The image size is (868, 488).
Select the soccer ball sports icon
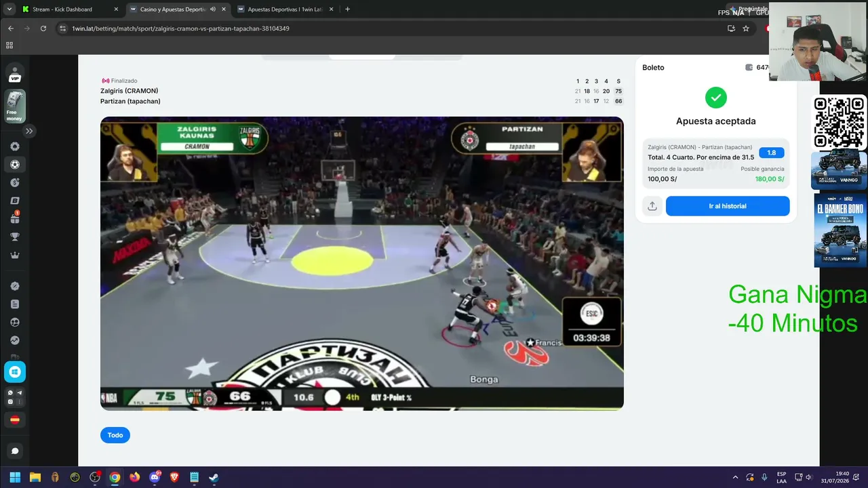15,164
